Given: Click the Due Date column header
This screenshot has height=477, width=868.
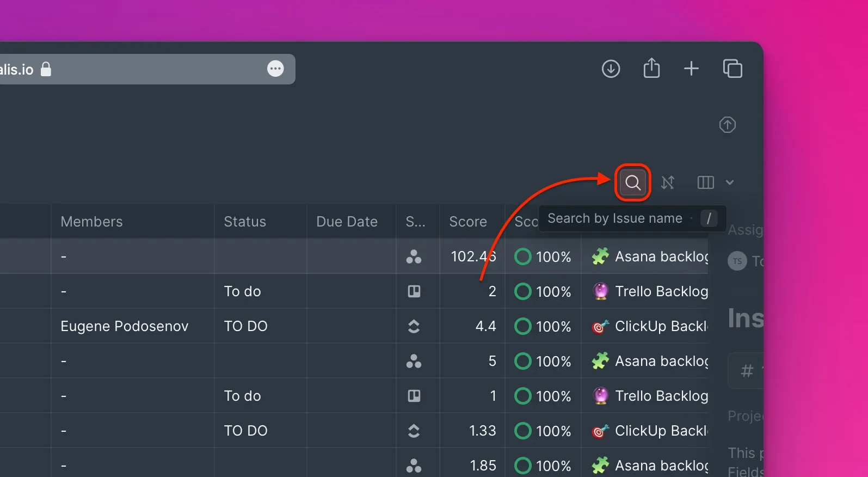Looking at the screenshot, I should coord(347,222).
